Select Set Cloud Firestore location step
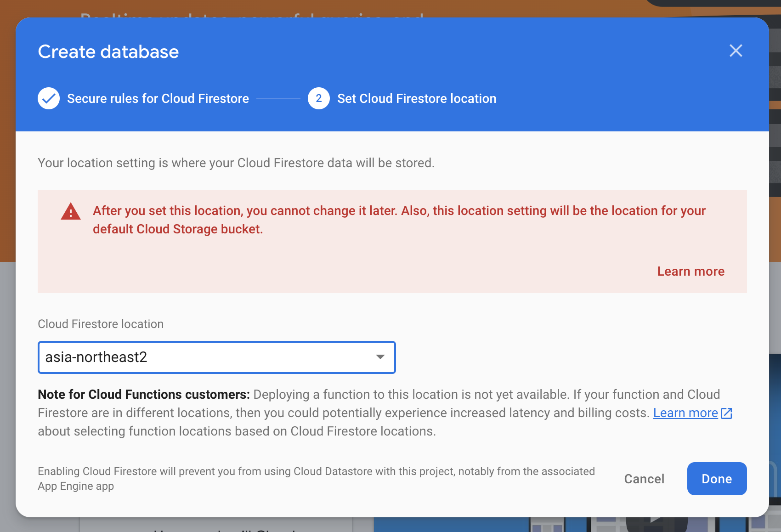Screen dimensions: 781x532 pyautogui.click(x=417, y=99)
